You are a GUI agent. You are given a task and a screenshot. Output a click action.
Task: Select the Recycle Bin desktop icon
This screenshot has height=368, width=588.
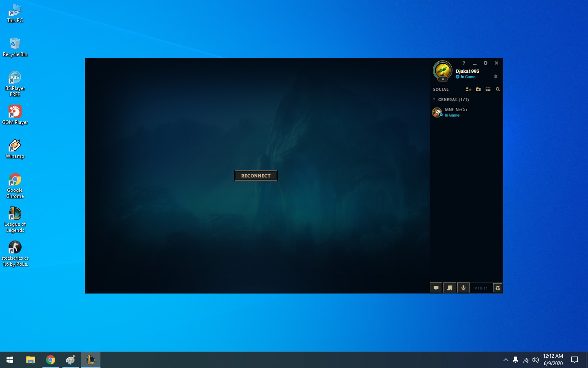[15, 47]
